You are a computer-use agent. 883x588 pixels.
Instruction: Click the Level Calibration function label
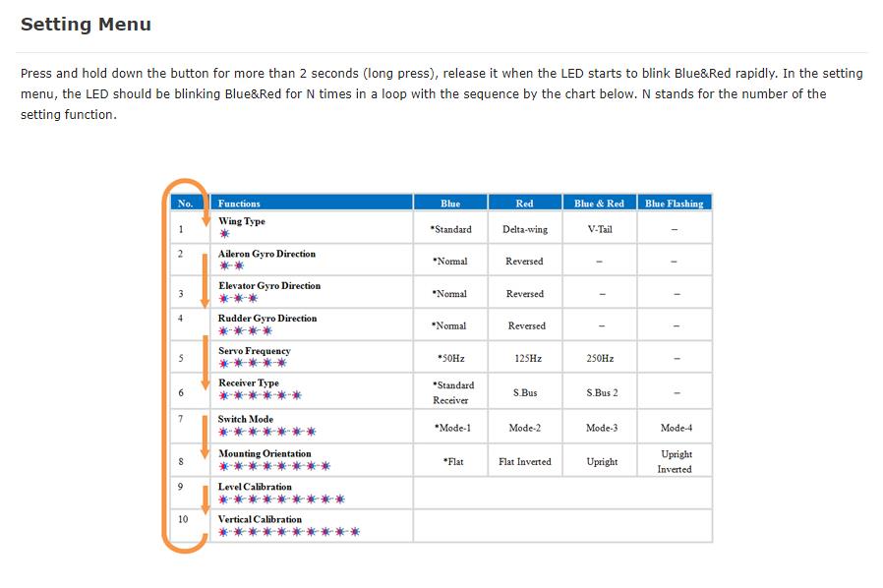click(255, 487)
